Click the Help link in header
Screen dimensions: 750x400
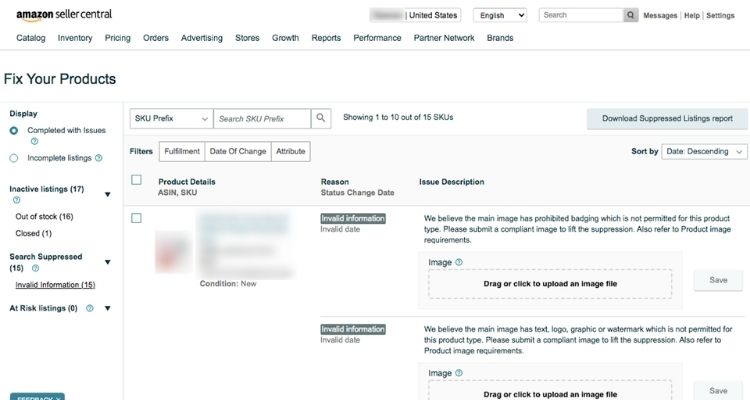(x=692, y=15)
